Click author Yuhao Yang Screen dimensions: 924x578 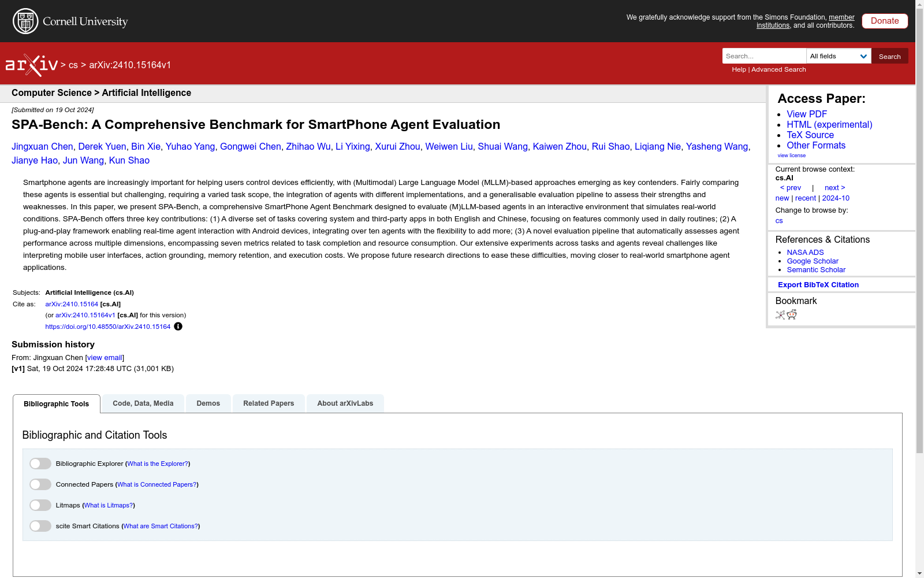190,147
